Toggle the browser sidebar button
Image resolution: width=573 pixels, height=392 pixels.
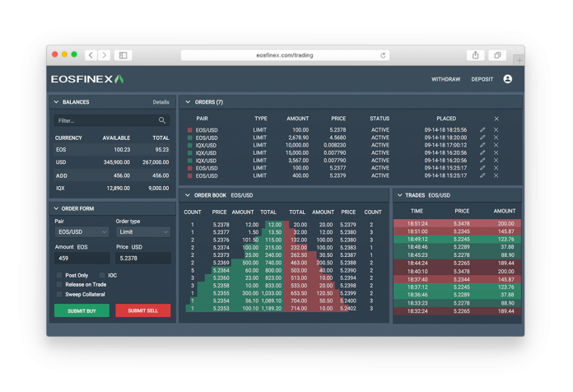(x=123, y=55)
